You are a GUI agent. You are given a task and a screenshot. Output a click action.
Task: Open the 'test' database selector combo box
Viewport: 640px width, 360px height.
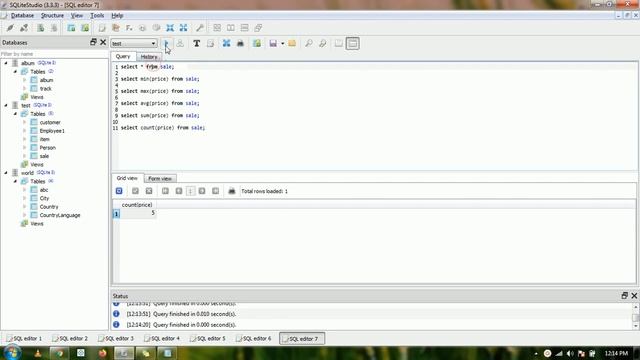tap(133, 43)
